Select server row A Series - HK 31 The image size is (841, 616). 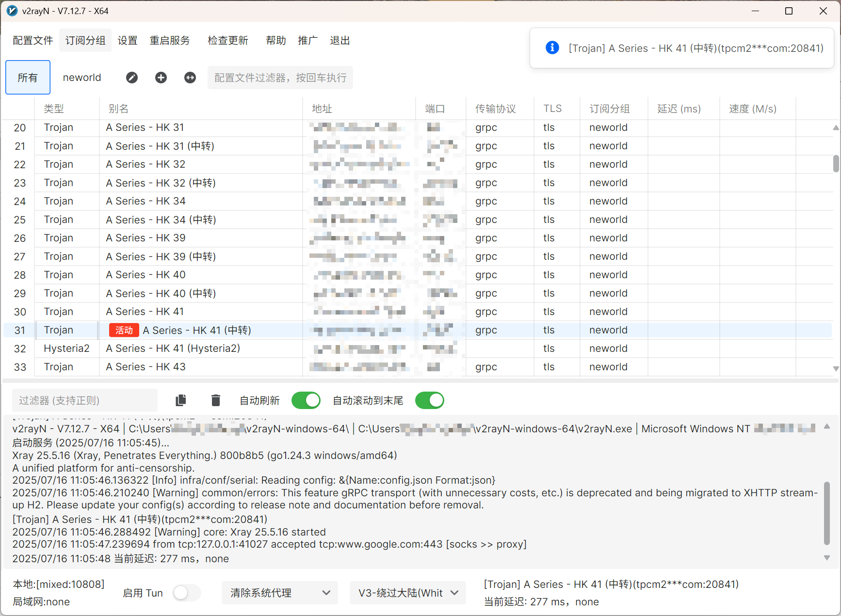(417, 127)
